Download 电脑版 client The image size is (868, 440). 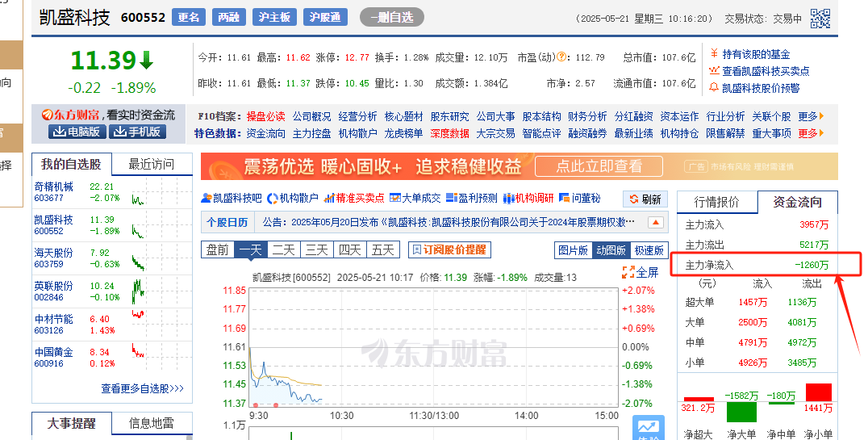pos(77,132)
